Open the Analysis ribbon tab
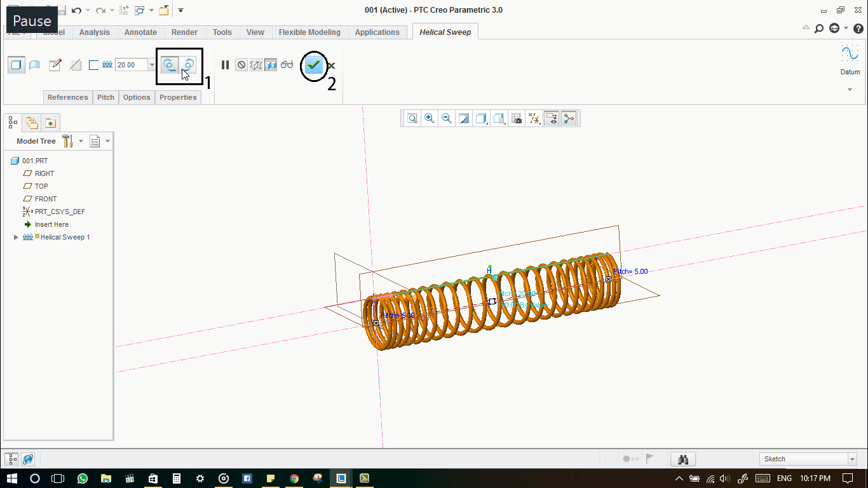Screen dimensions: 868x488 pos(95,32)
